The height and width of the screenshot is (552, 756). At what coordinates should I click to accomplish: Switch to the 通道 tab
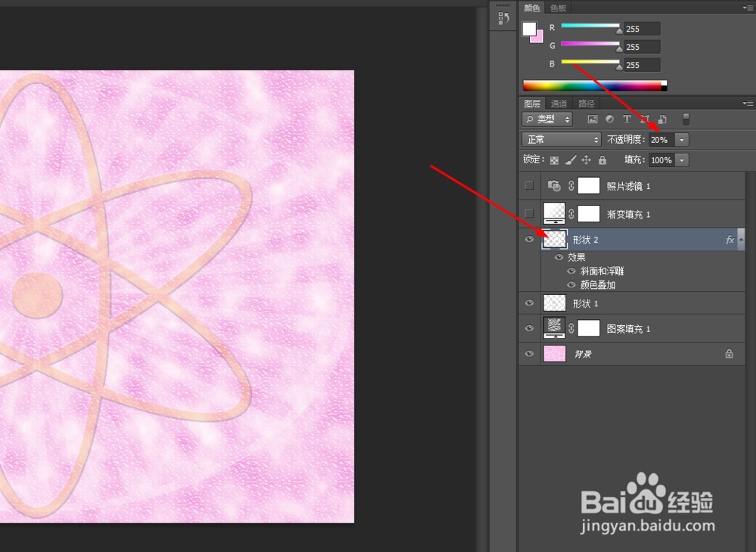[x=558, y=103]
